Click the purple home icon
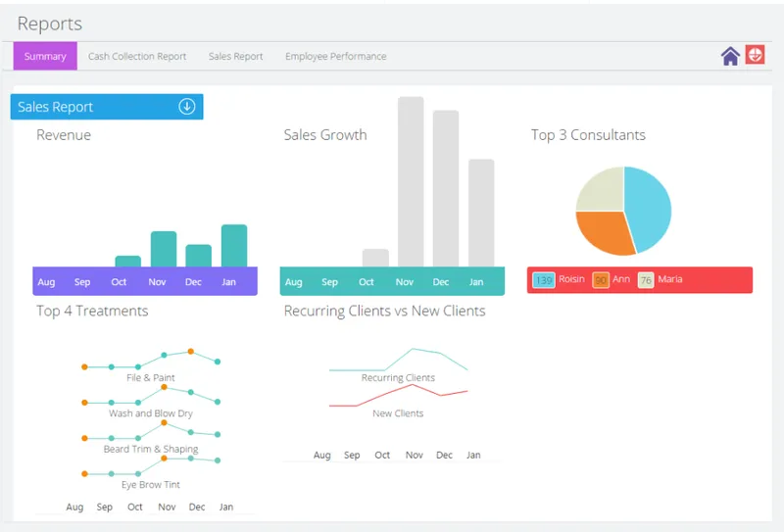This screenshot has height=532, width=784. click(730, 56)
